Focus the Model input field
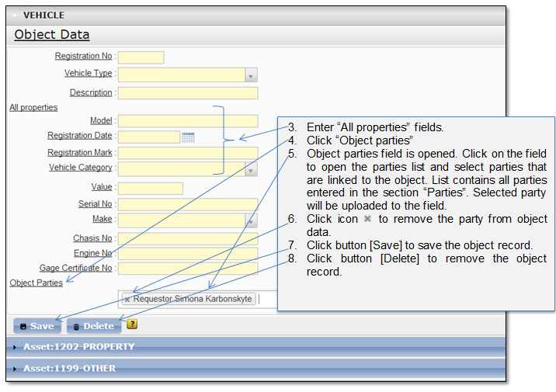The width and height of the screenshot is (556, 392). (x=188, y=121)
